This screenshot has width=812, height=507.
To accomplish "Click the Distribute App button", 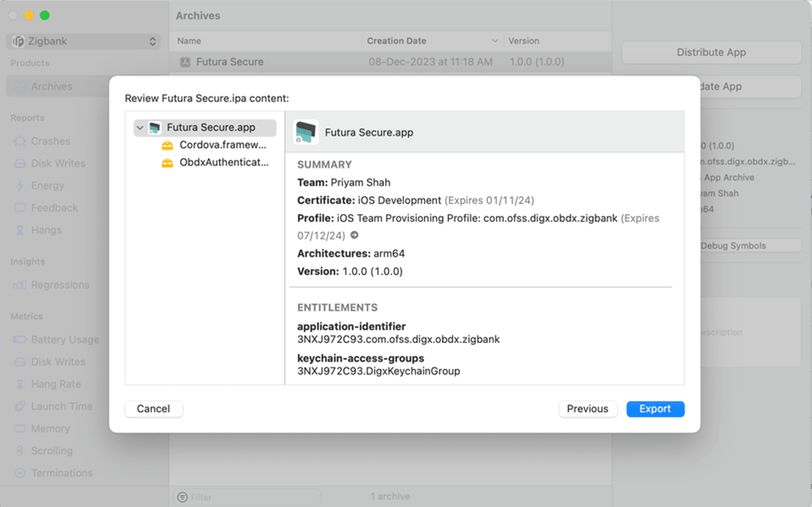I will [711, 53].
